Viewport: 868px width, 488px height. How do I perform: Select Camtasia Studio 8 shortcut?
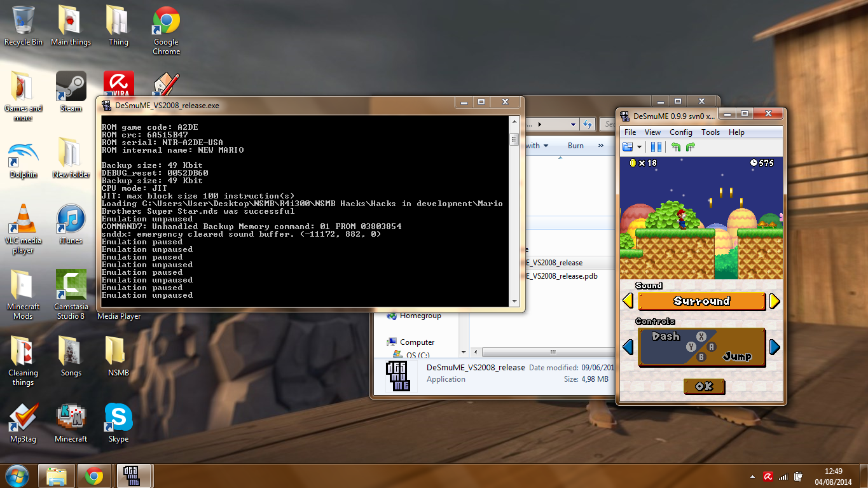tap(71, 295)
